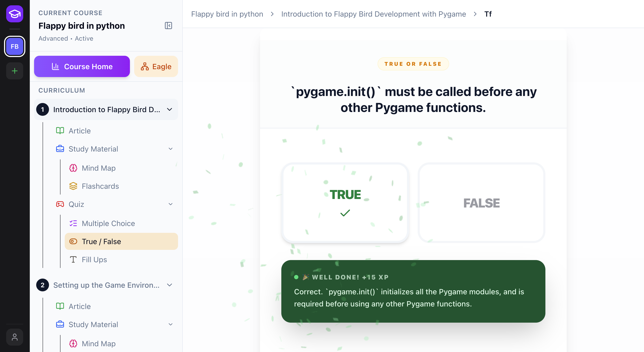Collapse the Quiz group chevron
Image resolution: width=644 pixels, height=352 pixels.
click(x=171, y=204)
